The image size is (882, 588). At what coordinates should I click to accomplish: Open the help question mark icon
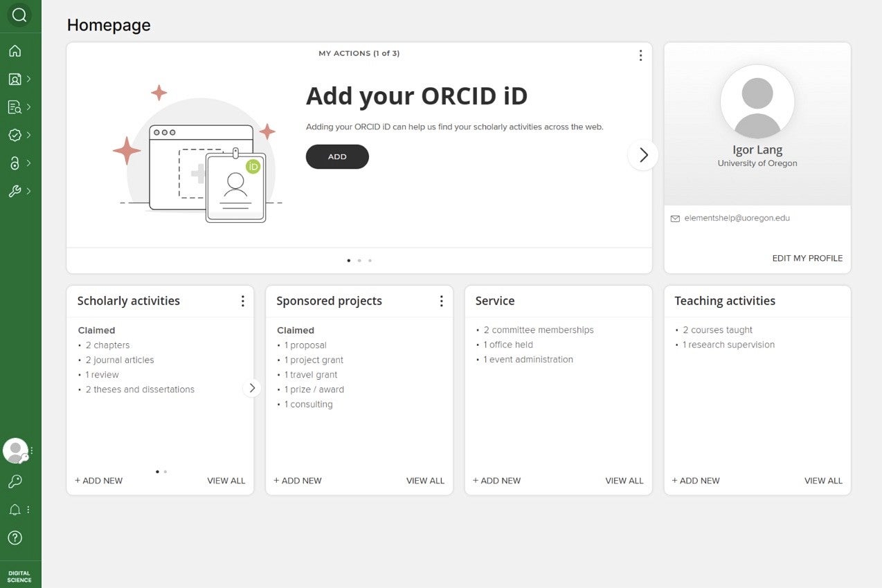pyautogui.click(x=15, y=538)
